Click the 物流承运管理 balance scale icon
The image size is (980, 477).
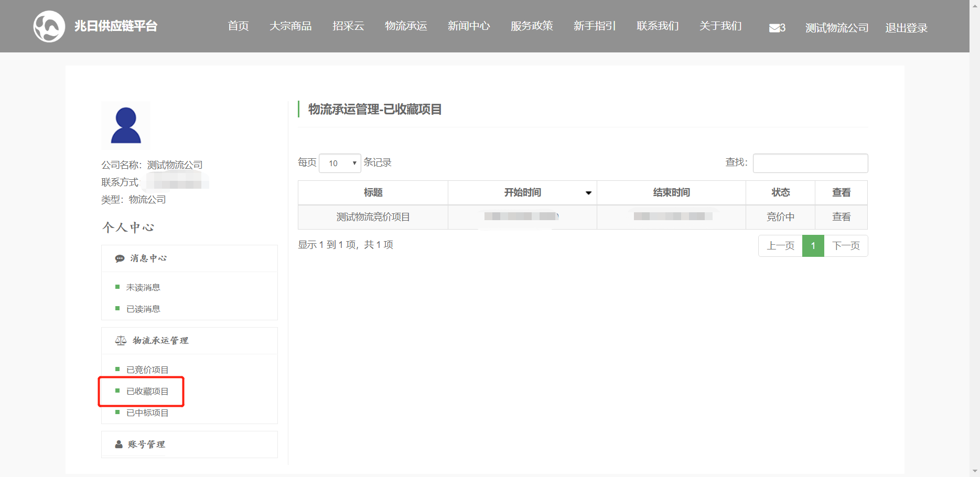coord(121,341)
